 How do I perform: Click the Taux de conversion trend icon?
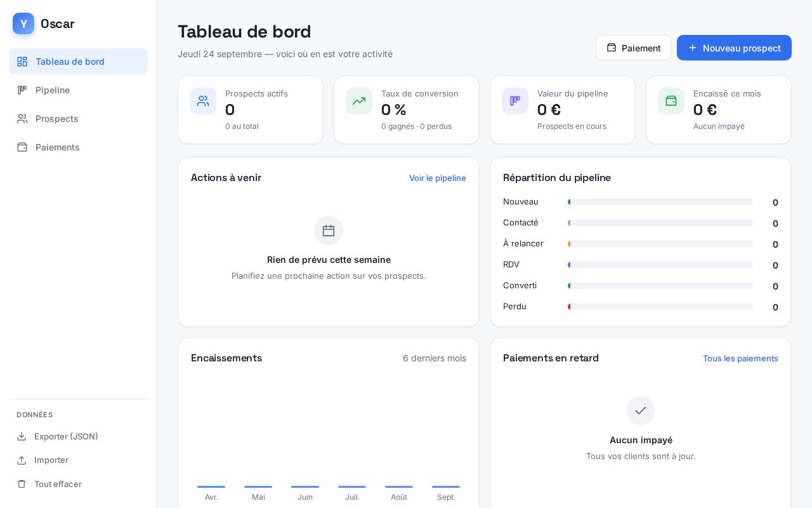tap(359, 101)
